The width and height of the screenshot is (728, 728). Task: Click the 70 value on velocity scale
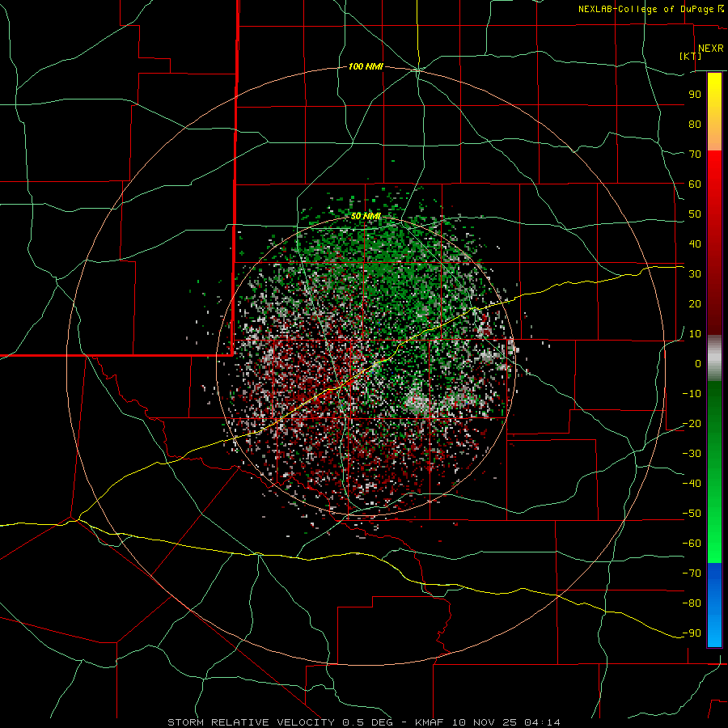[695, 154]
